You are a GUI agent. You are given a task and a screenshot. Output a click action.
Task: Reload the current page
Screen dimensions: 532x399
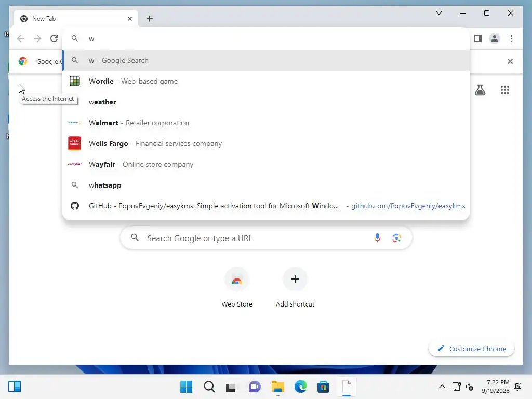(54, 38)
